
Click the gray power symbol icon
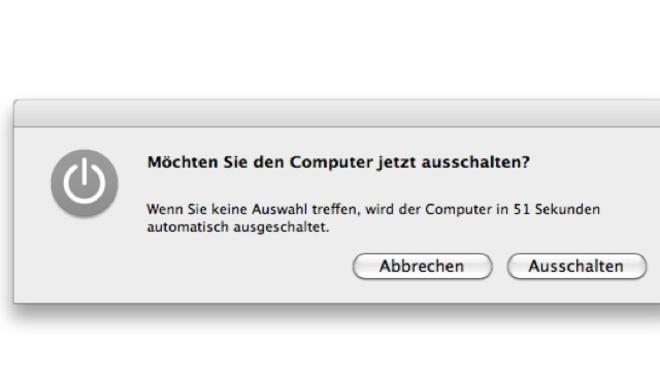point(84,183)
